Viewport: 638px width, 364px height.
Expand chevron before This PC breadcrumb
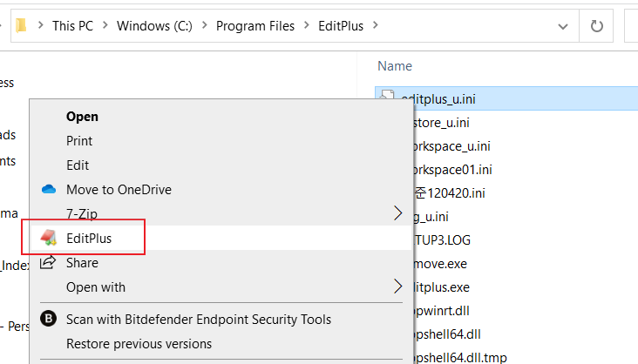pyautogui.click(x=40, y=25)
